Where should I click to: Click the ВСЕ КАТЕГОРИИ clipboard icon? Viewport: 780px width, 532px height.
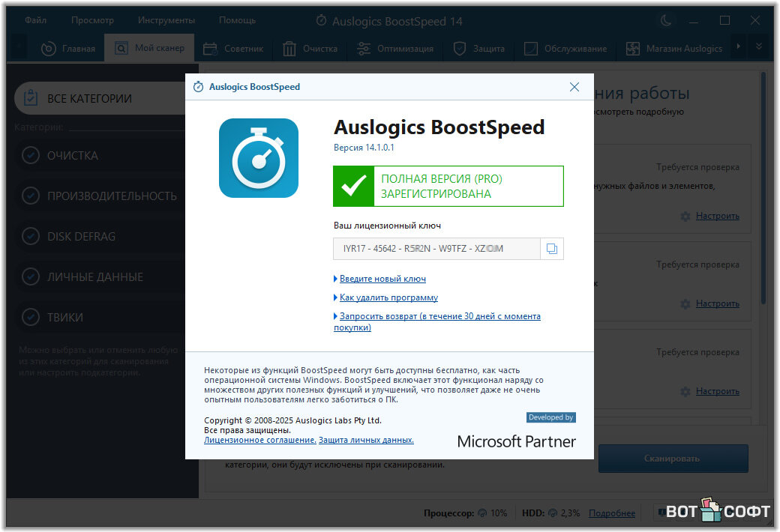31,98
